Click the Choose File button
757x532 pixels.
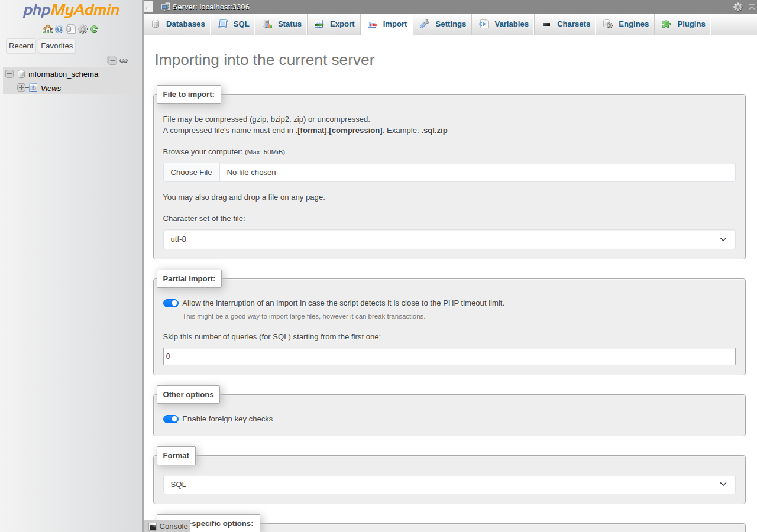[192, 173]
